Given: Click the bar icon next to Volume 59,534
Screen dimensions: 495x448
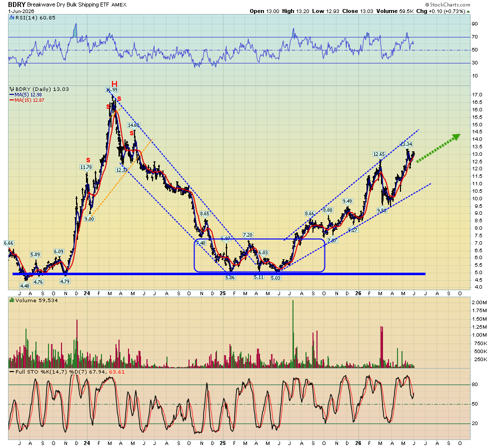Looking at the screenshot, I should pyautogui.click(x=11, y=301).
